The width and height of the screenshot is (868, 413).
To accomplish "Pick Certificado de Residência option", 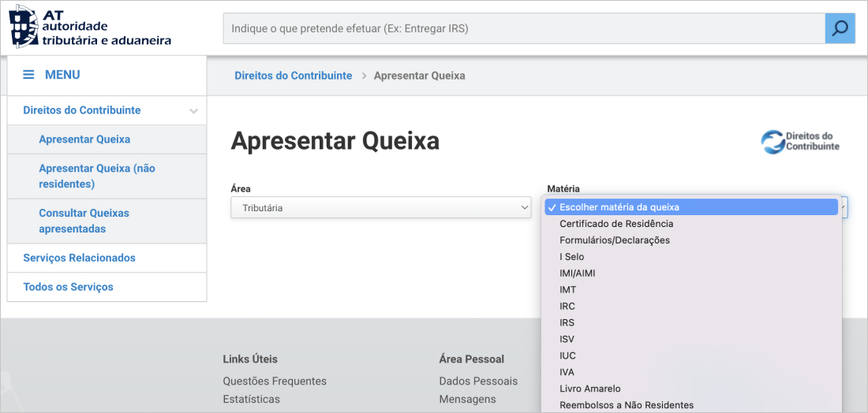I will point(615,224).
